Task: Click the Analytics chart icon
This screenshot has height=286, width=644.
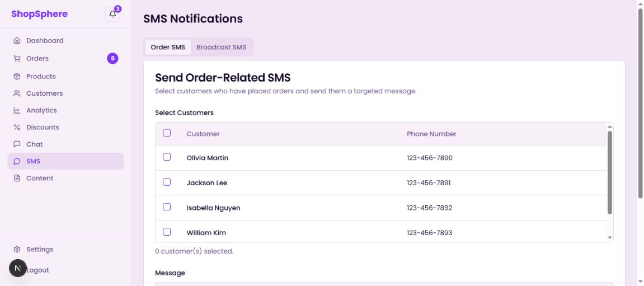Action: tap(17, 111)
